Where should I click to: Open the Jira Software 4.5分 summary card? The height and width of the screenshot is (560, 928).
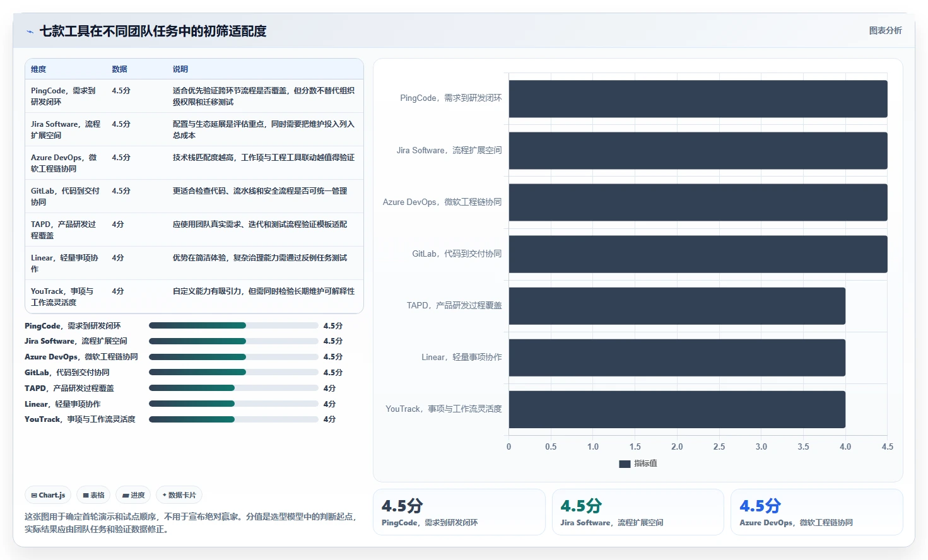pyautogui.click(x=638, y=512)
